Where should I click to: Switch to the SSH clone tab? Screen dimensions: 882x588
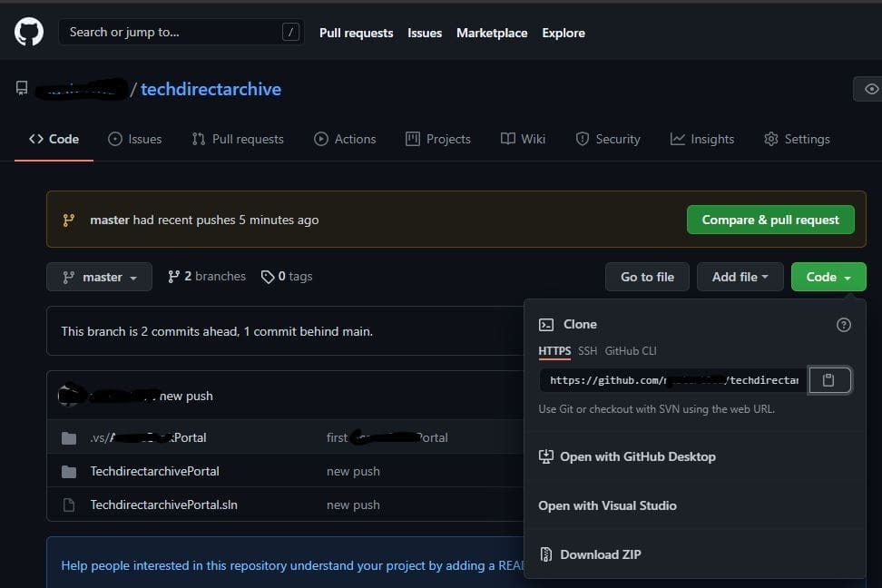pyautogui.click(x=587, y=350)
